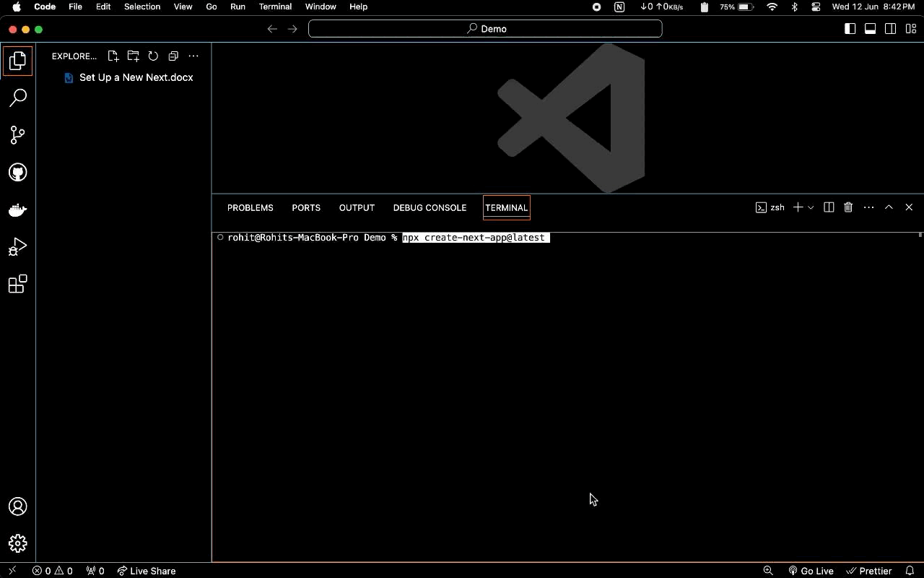924x578 pixels.
Task: Click Go Live in status bar
Action: tap(811, 571)
